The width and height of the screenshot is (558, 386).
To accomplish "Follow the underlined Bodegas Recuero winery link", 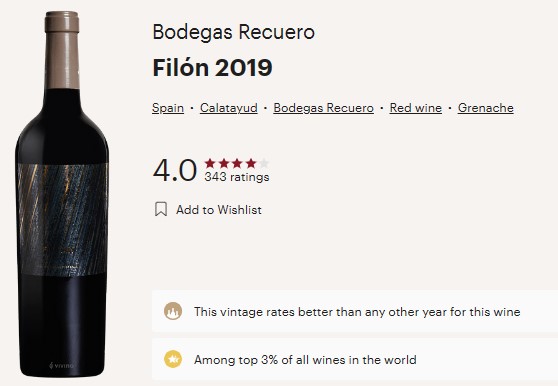I will (323, 108).
